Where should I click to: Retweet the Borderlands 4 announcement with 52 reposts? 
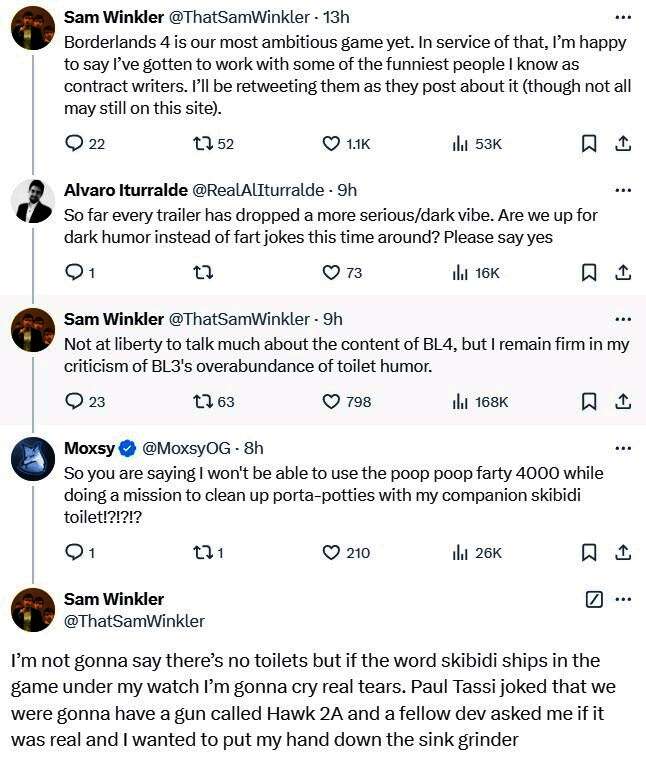coord(201,144)
